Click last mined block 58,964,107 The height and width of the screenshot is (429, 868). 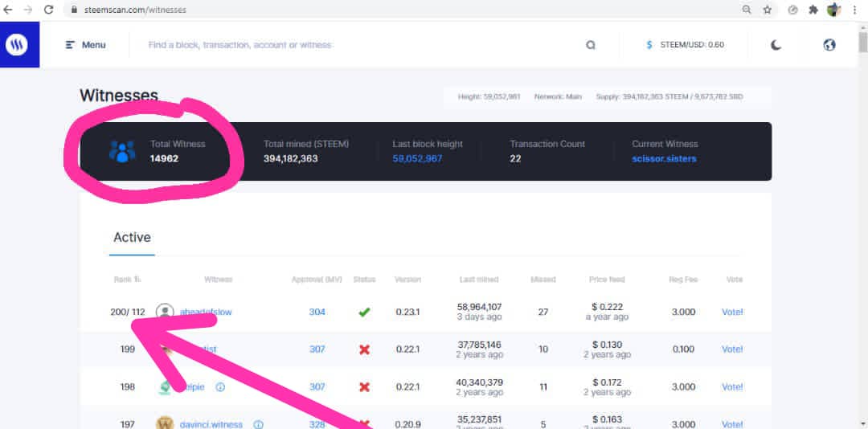click(x=479, y=307)
